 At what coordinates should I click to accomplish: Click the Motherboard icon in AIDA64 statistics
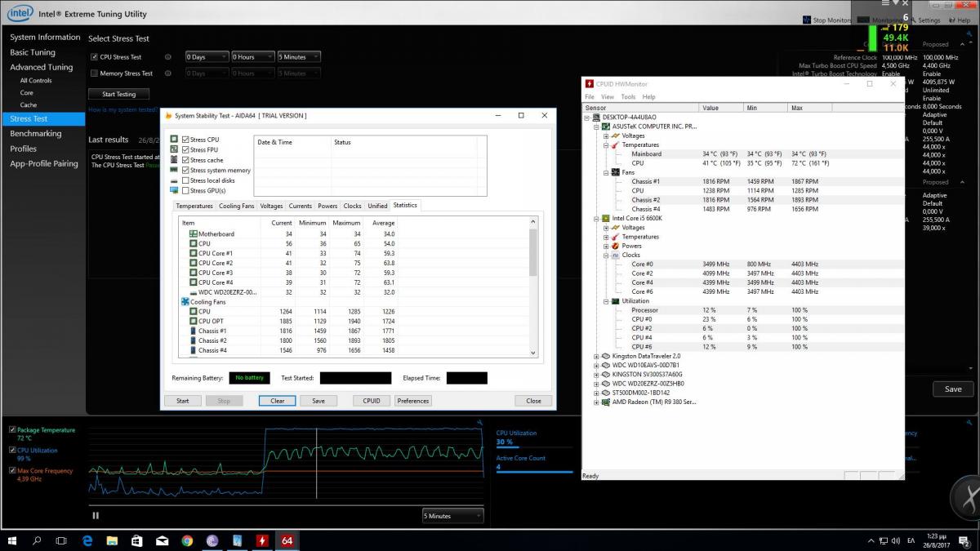click(x=194, y=234)
